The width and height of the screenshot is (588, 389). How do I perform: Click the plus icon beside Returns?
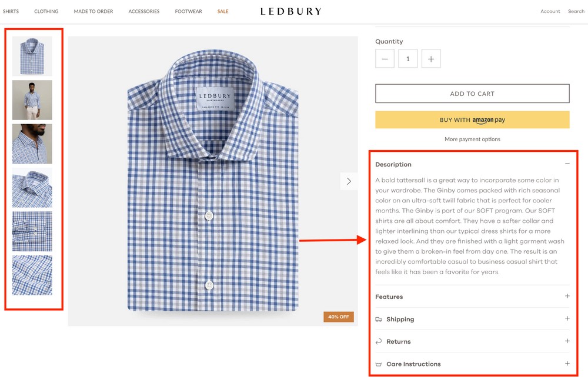(x=567, y=341)
